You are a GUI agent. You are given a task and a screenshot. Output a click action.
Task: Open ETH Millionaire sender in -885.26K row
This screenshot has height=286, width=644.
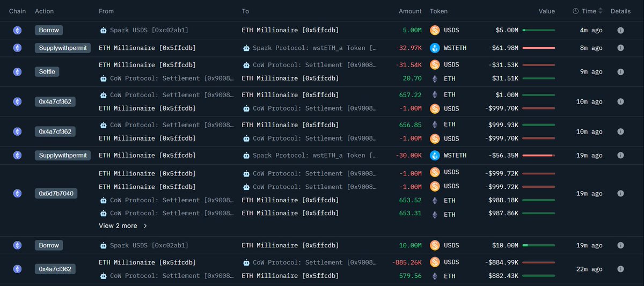tap(148, 262)
